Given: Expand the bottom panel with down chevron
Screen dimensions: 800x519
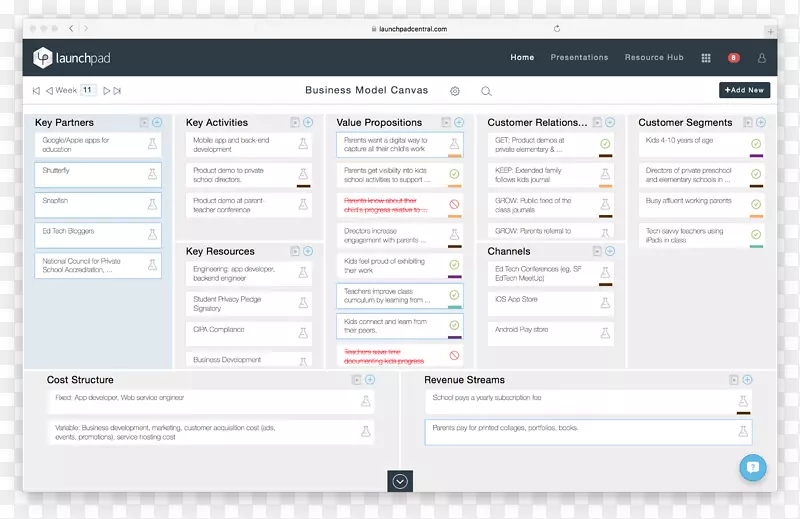Looking at the screenshot, I should [400, 481].
